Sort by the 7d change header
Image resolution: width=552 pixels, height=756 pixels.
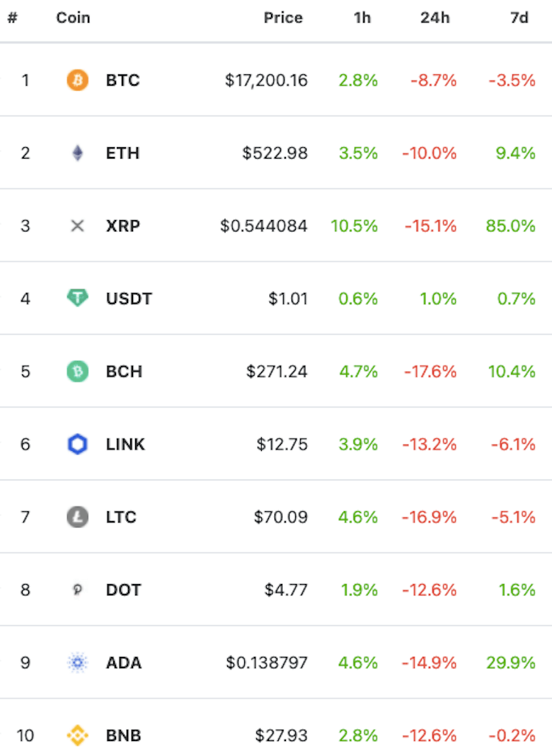(x=519, y=18)
